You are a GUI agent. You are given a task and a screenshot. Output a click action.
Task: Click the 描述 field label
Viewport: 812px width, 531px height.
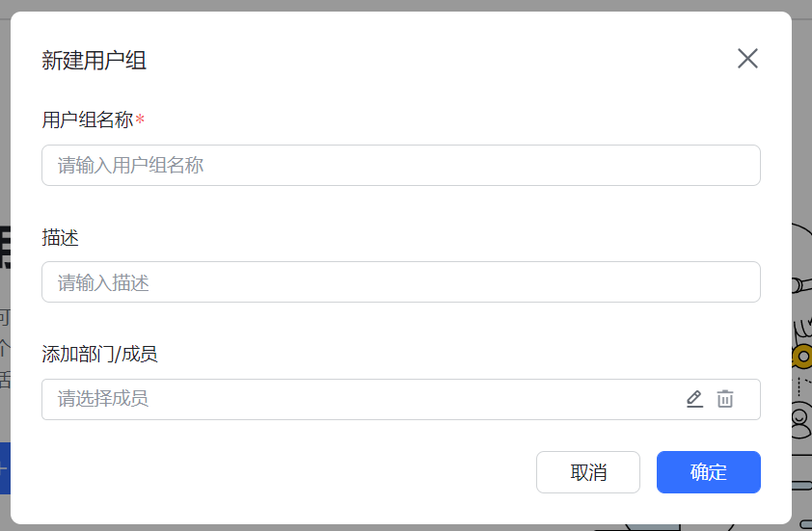coord(60,238)
